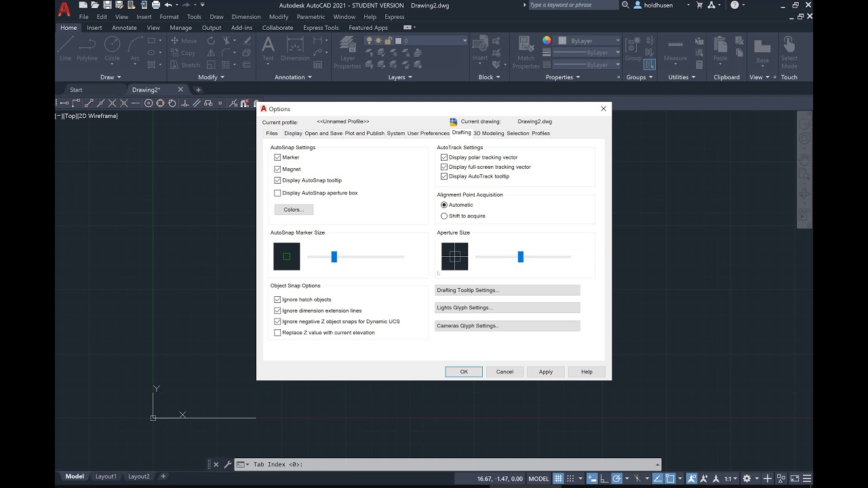Choose the Polyline tool in Draw panel
This screenshot has height=488, width=868.
87,48
